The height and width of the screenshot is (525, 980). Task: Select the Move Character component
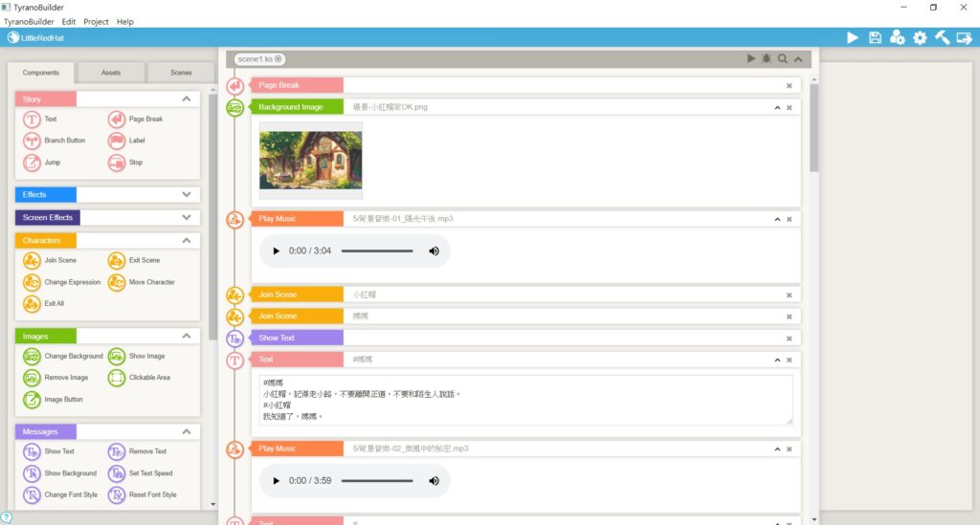tap(142, 282)
